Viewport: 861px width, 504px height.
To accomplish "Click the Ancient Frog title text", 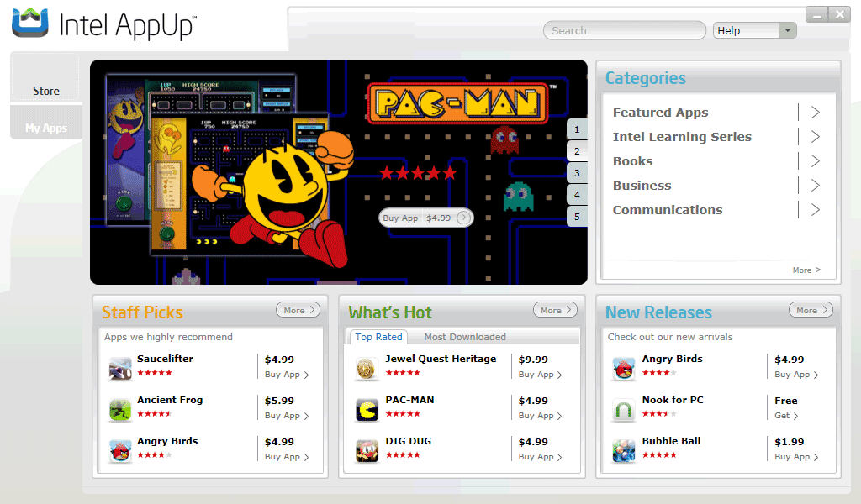I will (x=170, y=400).
